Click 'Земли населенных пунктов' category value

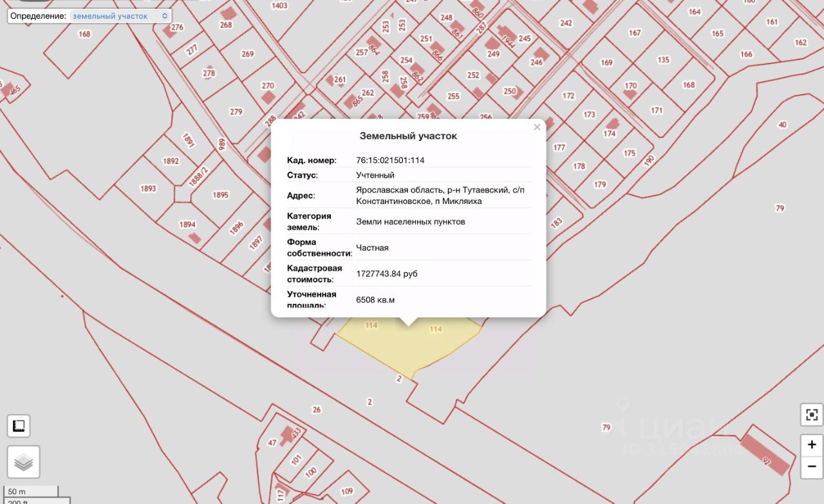click(x=411, y=221)
